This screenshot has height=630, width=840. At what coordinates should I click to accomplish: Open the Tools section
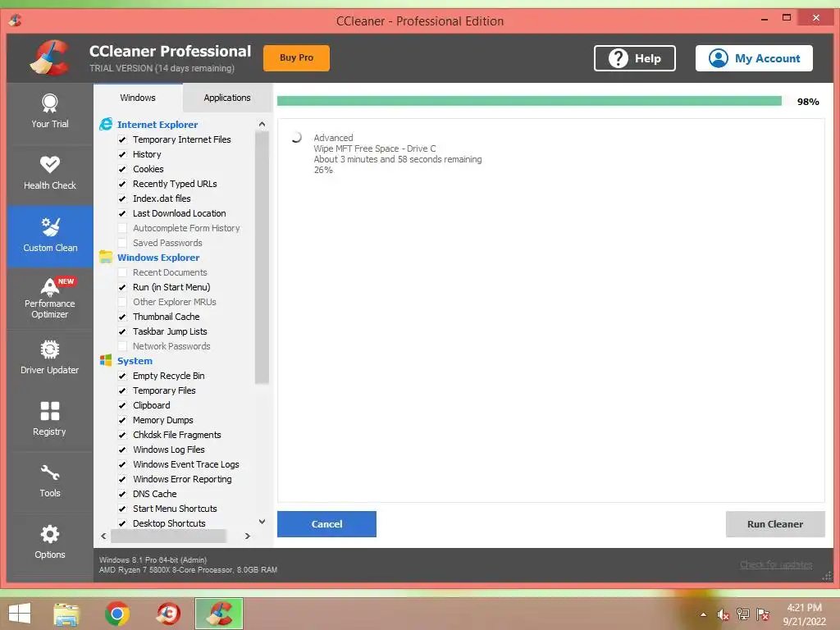[x=50, y=482]
